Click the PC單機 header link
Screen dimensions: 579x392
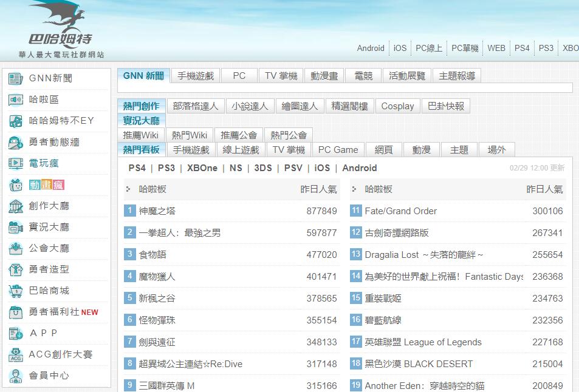pos(465,49)
